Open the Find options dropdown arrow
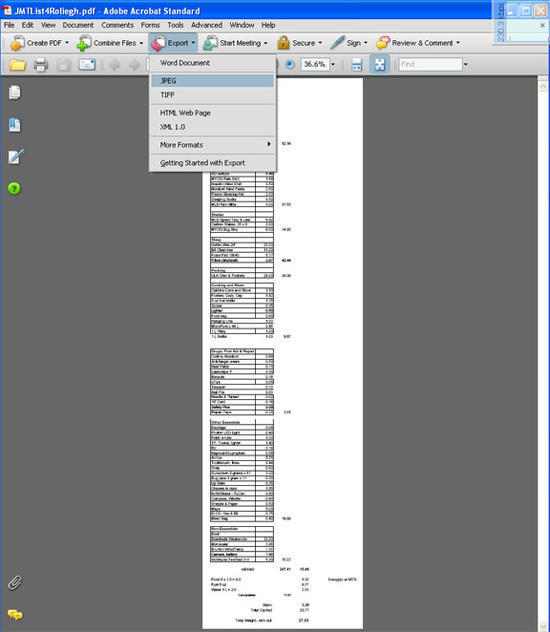 tap(466, 64)
